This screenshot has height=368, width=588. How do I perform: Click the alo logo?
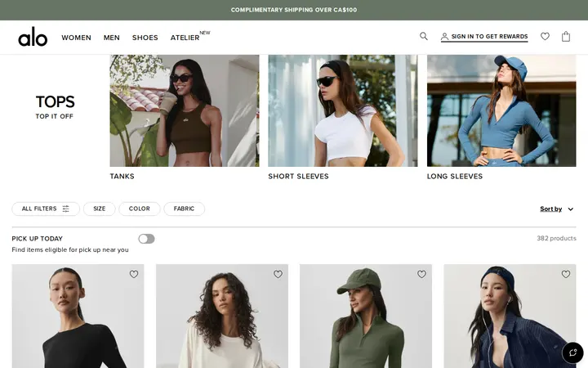pyautogui.click(x=33, y=37)
